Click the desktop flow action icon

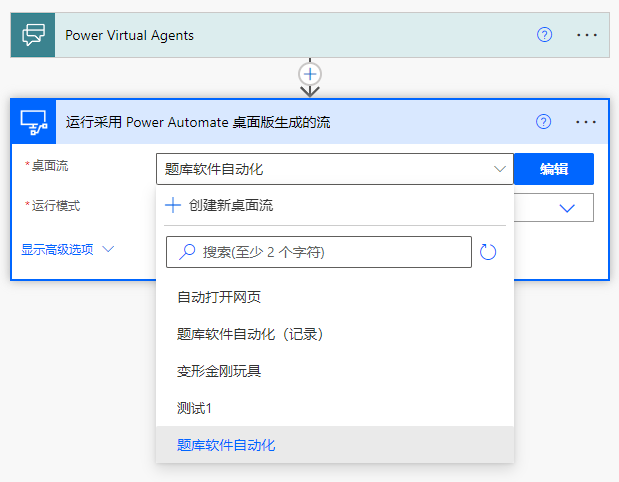click(x=33, y=122)
